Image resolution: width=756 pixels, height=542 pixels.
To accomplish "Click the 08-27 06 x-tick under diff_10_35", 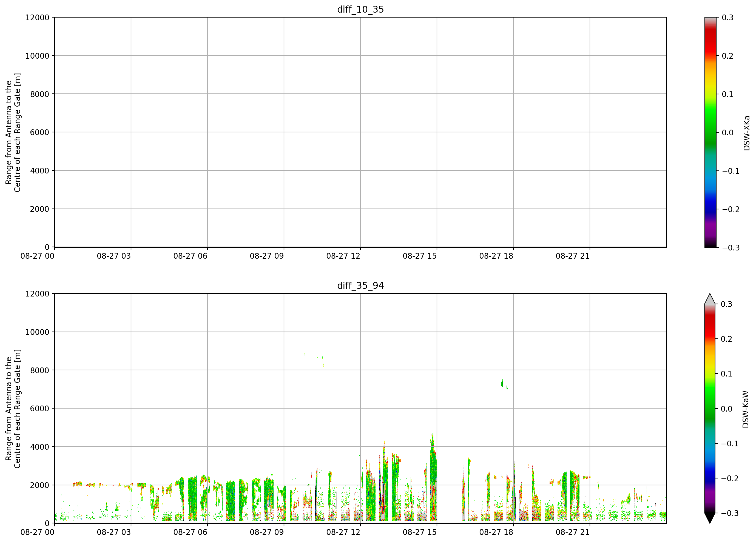I will click(x=190, y=256).
